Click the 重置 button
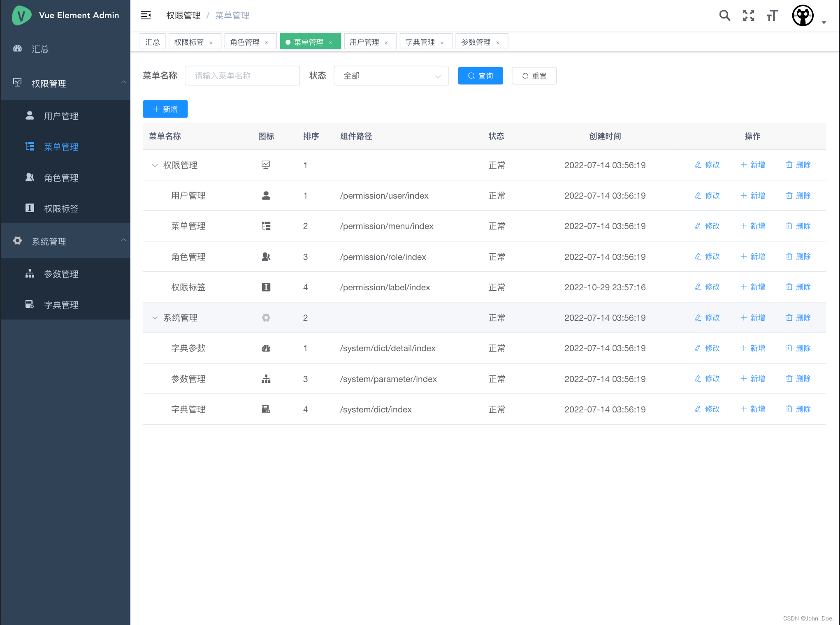 [534, 76]
